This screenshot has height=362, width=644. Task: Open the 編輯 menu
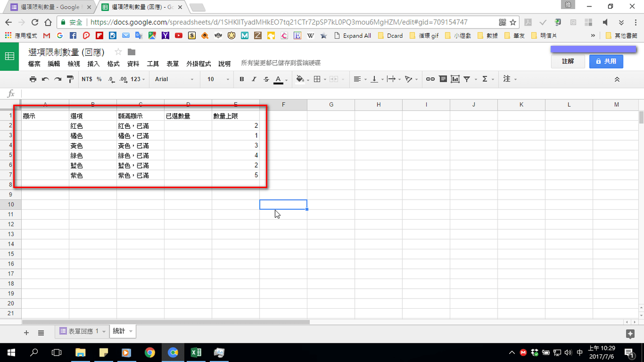click(54, 64)
